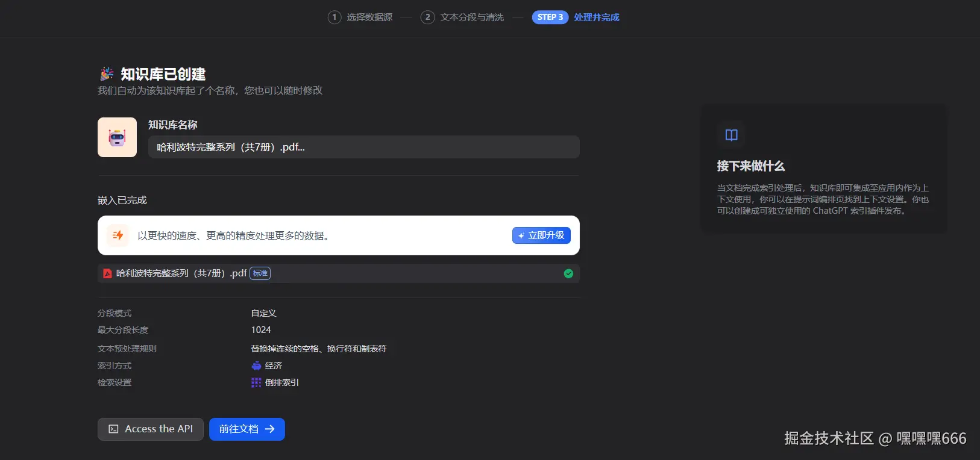Click the 索引方式 label
The image size is (980, 460).
coord(115,365)
